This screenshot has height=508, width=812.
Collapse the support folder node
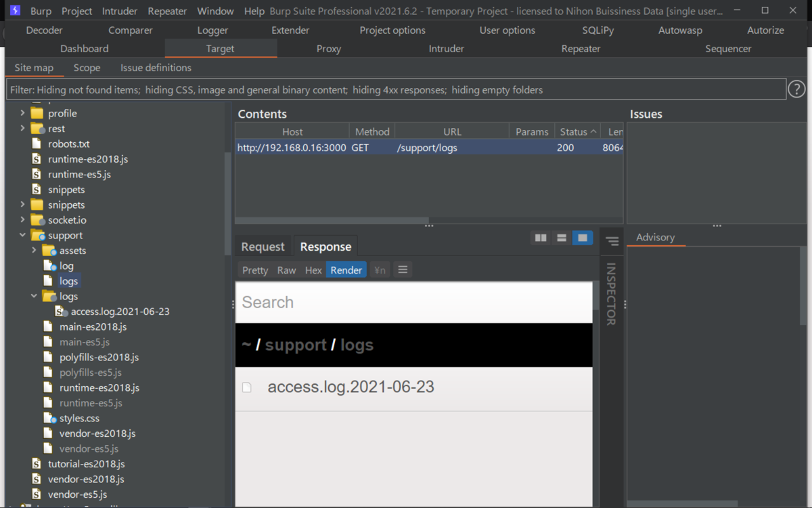(x=22, y=235)
